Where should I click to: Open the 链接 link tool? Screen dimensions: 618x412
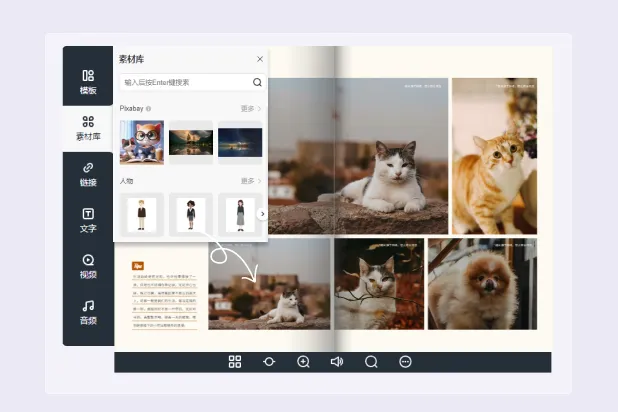pyautogui.click(x=88, y=174)
